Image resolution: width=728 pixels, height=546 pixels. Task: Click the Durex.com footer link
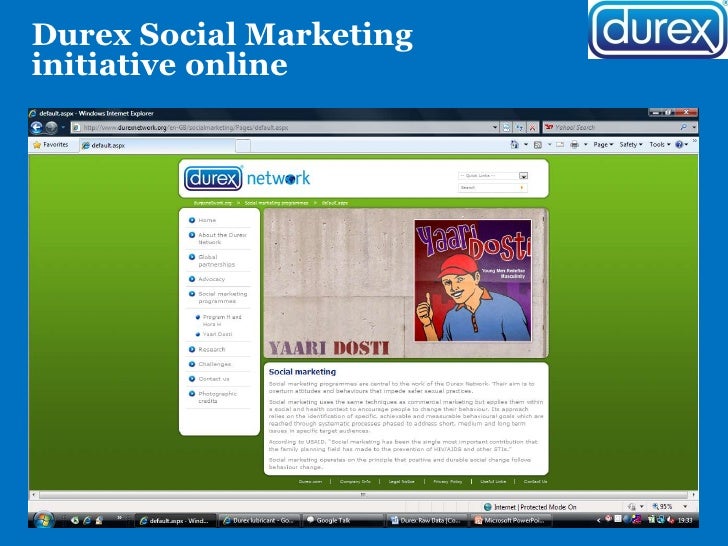point(310,482)
